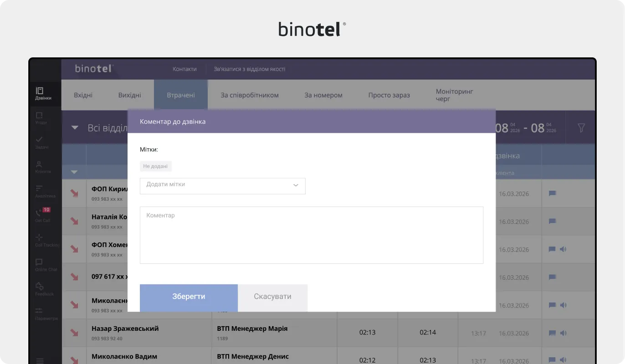Open the Feedback sidebar item
Viewport: 625px width, 364px height.
pyautogui.click(x=44, y=290)
